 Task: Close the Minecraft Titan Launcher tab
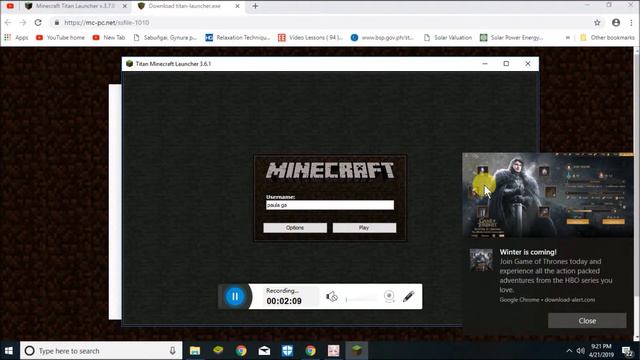pyautogui.click(x=125, y=6)
